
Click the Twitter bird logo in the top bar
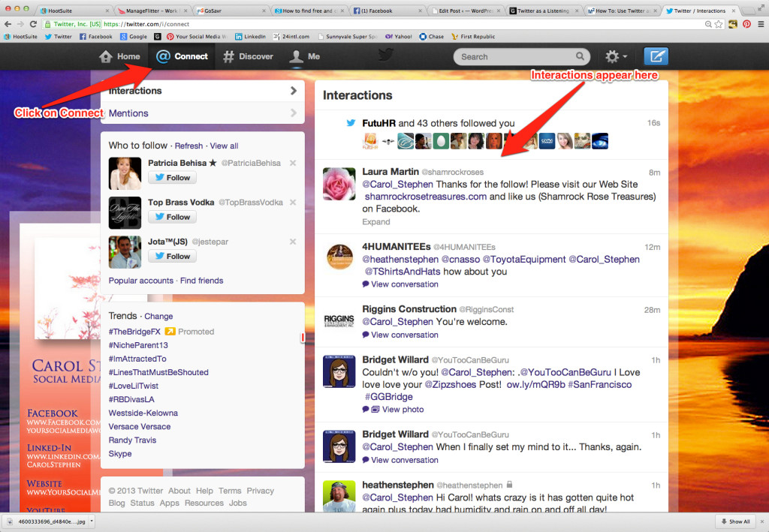click(386, 54)
